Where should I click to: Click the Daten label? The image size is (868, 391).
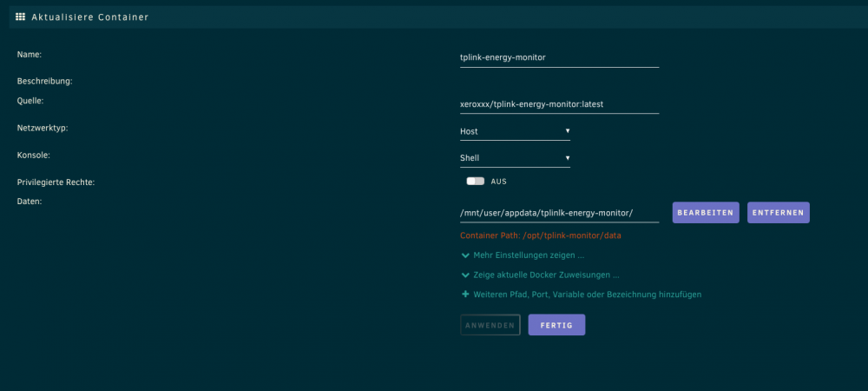click(x=30, y=202)
